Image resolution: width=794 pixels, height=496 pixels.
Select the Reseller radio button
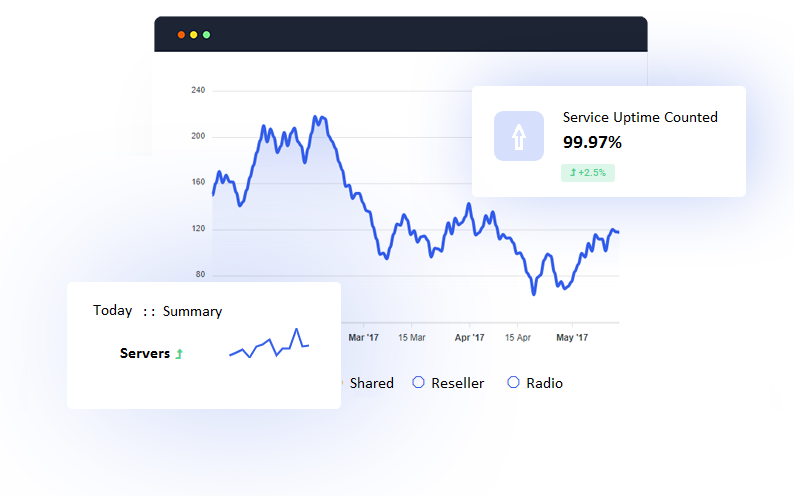[419, 383]
